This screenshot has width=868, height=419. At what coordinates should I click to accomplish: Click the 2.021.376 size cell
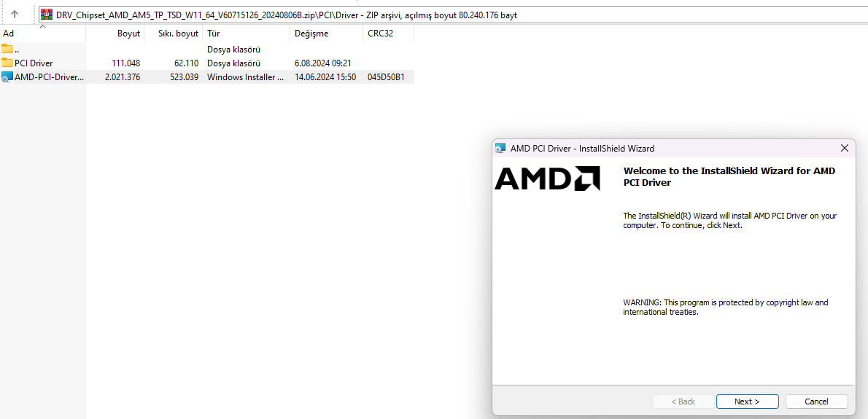click(123, 77)
